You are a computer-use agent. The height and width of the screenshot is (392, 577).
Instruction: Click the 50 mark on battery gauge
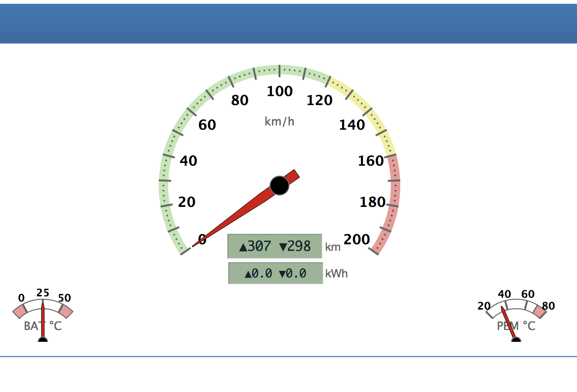coord(64,298)
